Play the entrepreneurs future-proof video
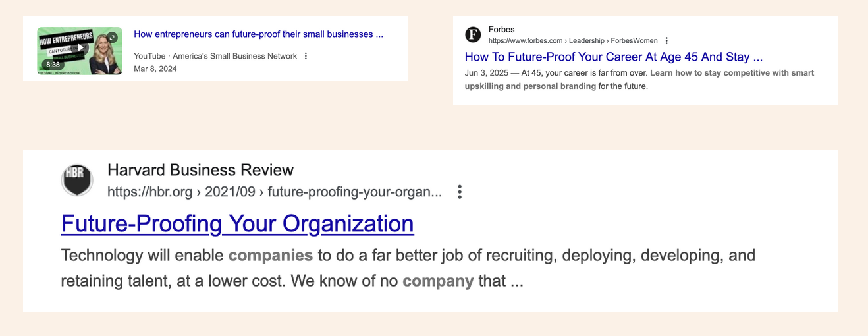 80,48
